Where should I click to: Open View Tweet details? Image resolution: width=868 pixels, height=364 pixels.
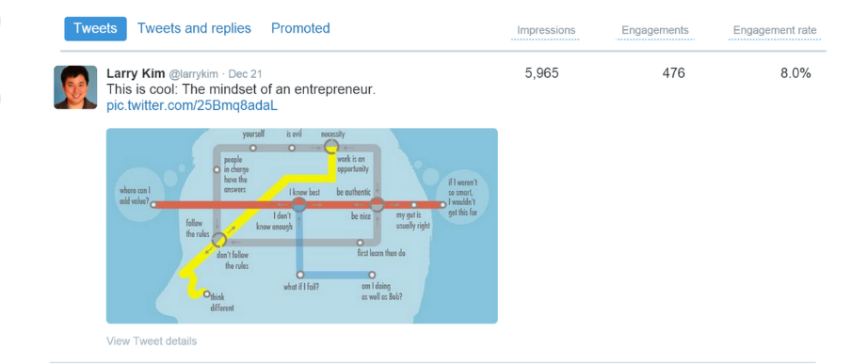tap(152, 340)
